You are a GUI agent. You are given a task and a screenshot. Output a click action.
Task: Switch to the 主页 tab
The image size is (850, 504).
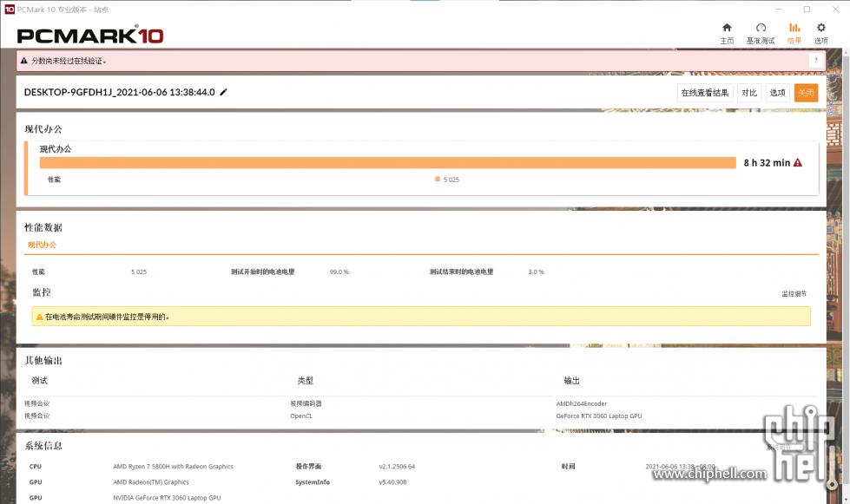(x=727, y=32)
